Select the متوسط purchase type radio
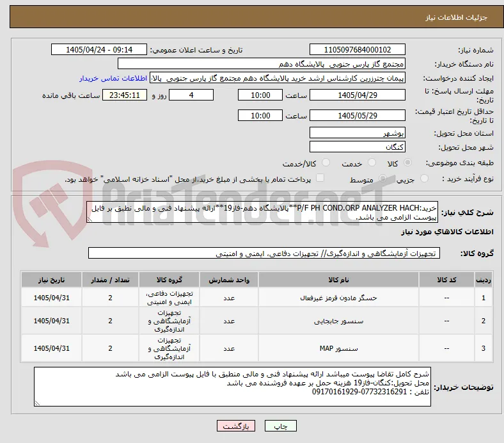This screenshot has width=504, height=443. 382,178
